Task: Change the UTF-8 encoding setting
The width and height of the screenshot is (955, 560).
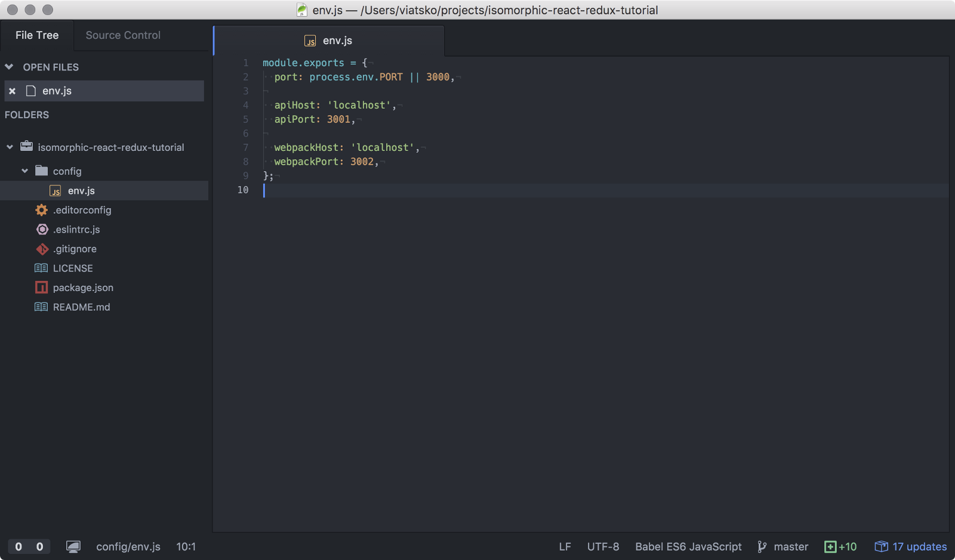Action: pos(603,547)
